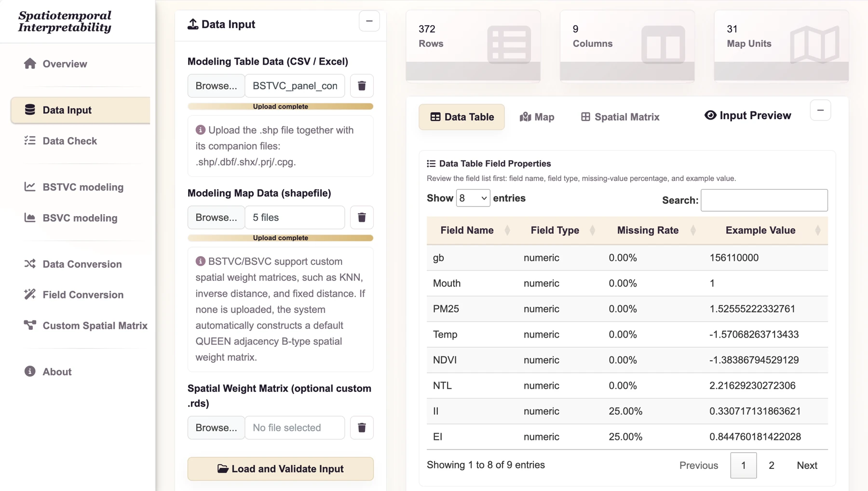Click the BSVC modeling area chart icon
Screen dimensions: 868x491
(30, 218)
